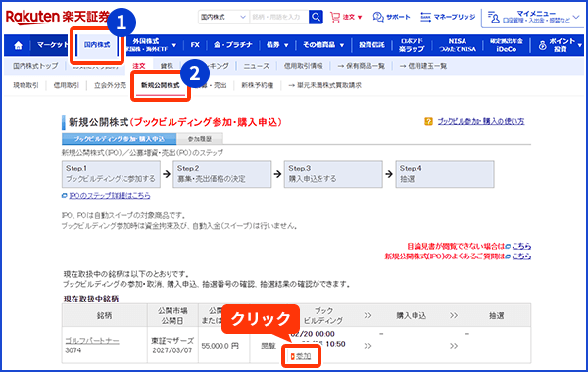Image resolution: width=588 pixels, height=372 pixels.
Task: Open ブックビル参加・購入の使い方 link
Action: click(481, 121)
